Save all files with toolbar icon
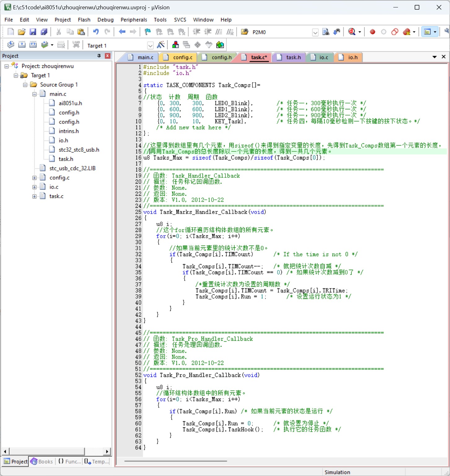Viewport: 450px width, 476px height. click(44, 32)
